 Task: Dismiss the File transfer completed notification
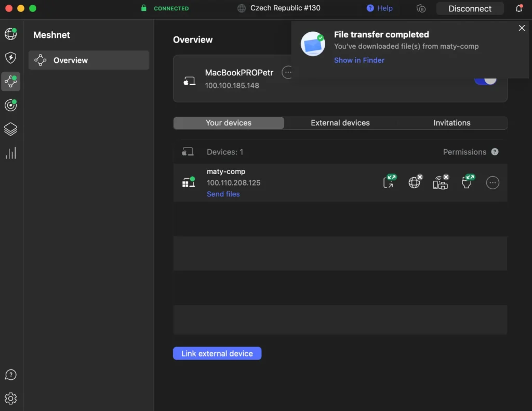tap(522, 28)
